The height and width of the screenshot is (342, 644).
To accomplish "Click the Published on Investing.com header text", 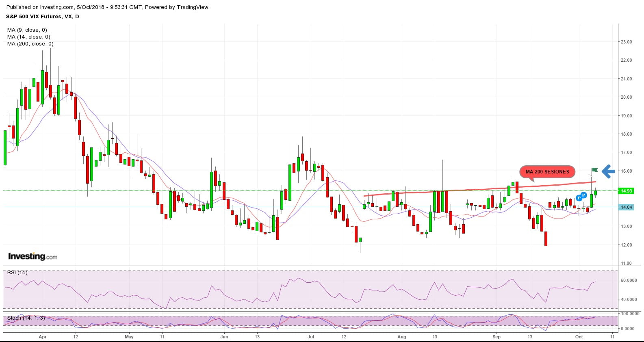I will 108,7.
